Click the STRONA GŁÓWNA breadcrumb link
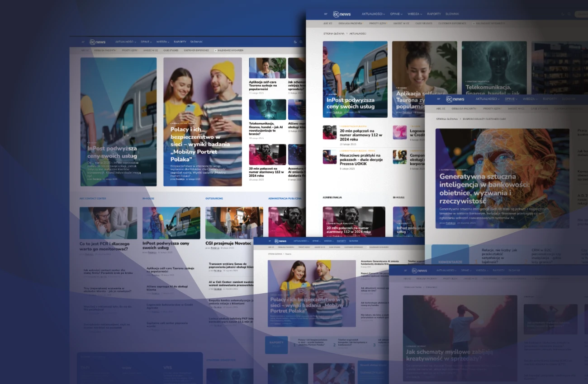The image size is (588, 384). [x=334, y=33]
